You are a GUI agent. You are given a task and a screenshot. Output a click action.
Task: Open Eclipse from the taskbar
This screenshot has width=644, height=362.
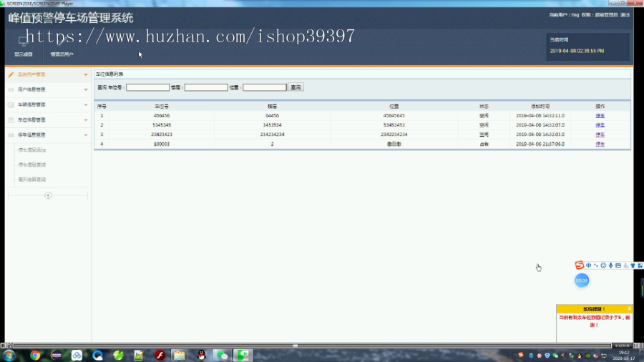tap(56, 356)
